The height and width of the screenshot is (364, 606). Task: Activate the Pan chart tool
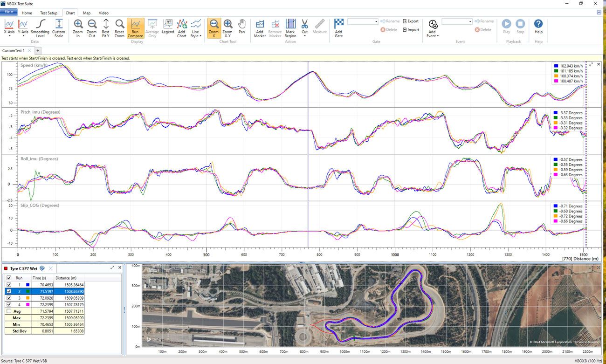241,27
